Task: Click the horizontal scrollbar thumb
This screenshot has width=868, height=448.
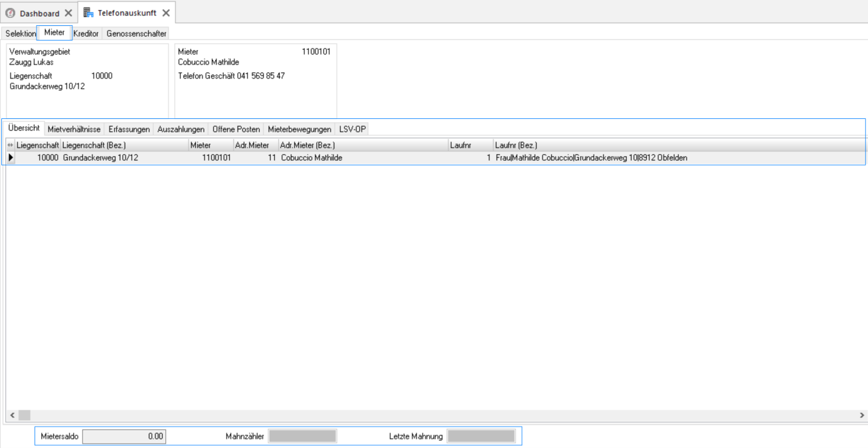Action: [24, 415]
